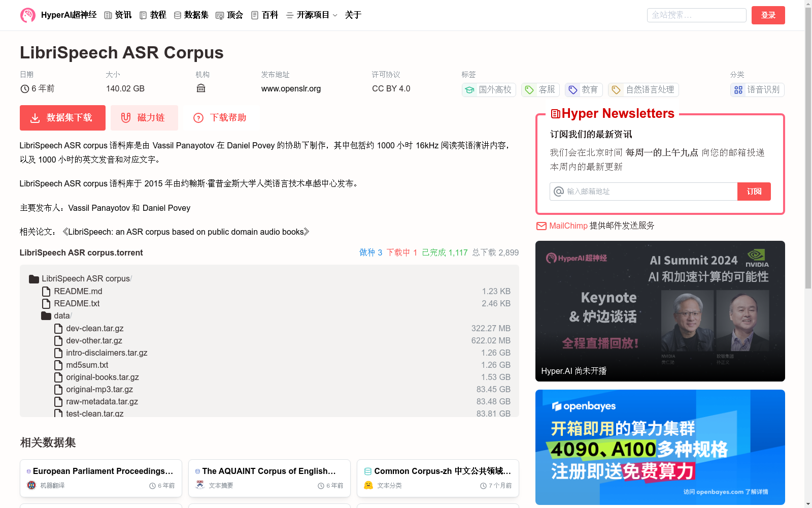This screenshot has width=812, height=508.
Task: Select the 国外高校 tag
Action: pyautogui.click(x=489, y=90)
